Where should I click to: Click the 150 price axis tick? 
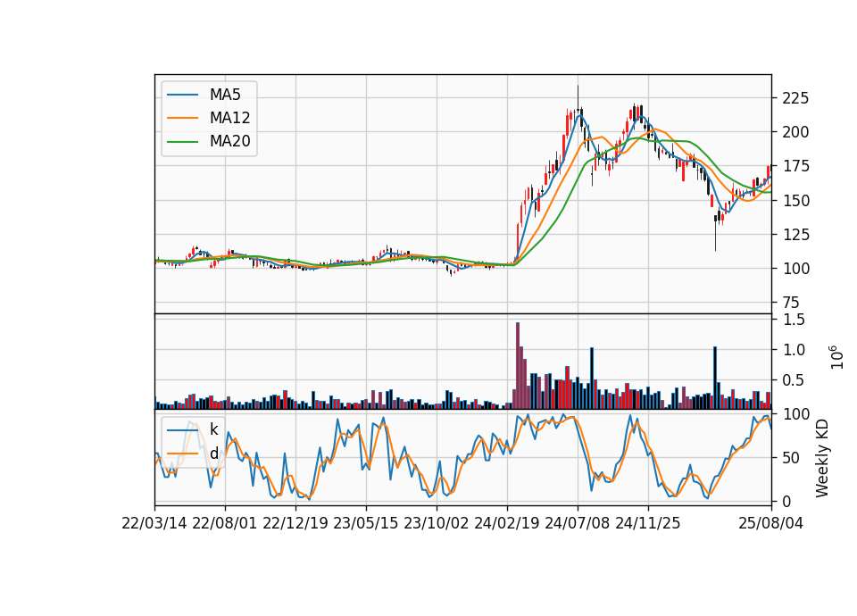tap(795, 201)
